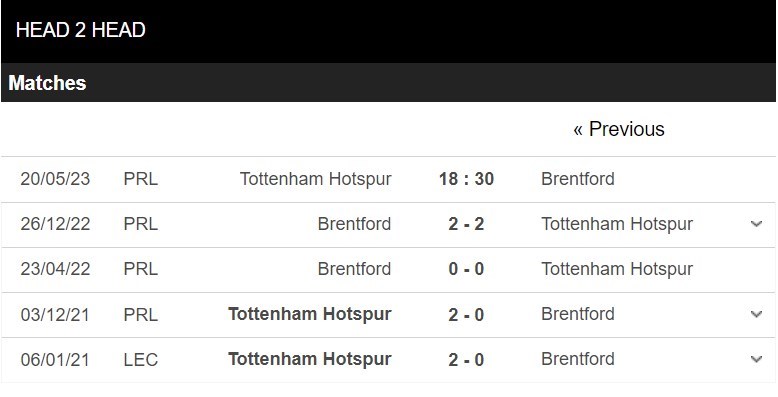Viewport: 778px width, 397px height.
Task: Open the 0 - 0 score result
Action: [466, 269]
